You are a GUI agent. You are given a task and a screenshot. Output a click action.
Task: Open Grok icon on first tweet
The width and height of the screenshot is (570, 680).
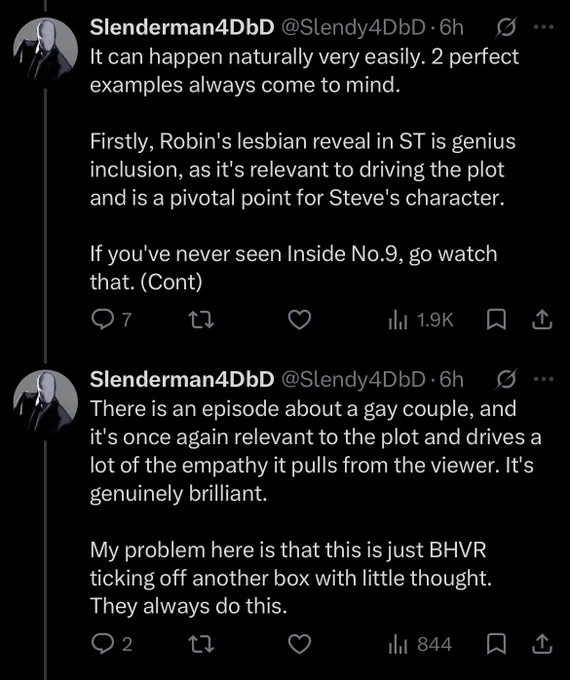pyautogui.click(x=507, y=28)
